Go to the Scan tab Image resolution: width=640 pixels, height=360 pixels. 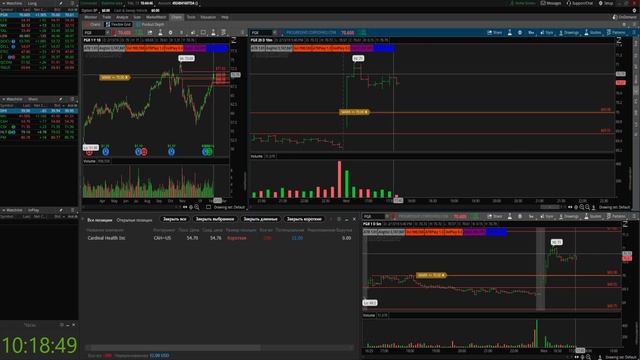coord(137,17)
